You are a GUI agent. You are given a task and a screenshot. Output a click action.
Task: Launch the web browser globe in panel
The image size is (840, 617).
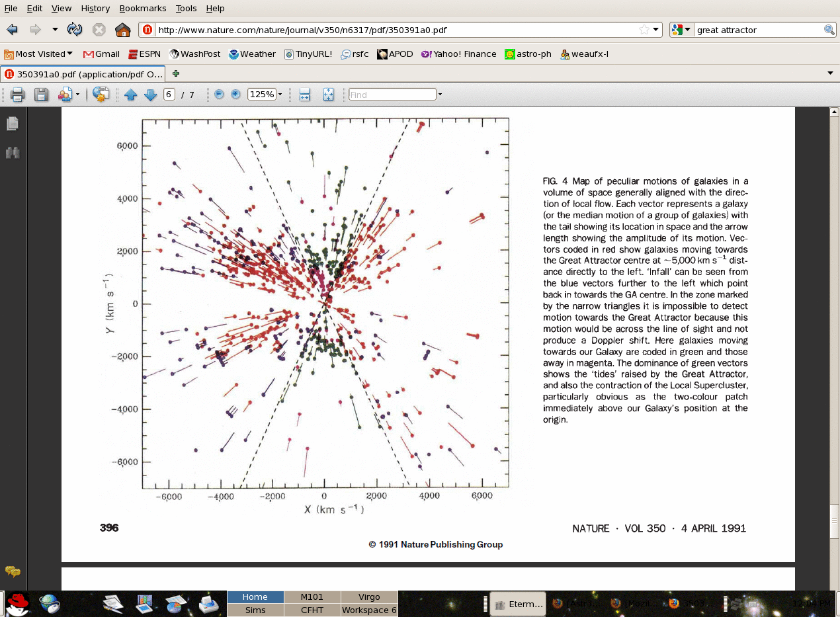pos(49,604)
